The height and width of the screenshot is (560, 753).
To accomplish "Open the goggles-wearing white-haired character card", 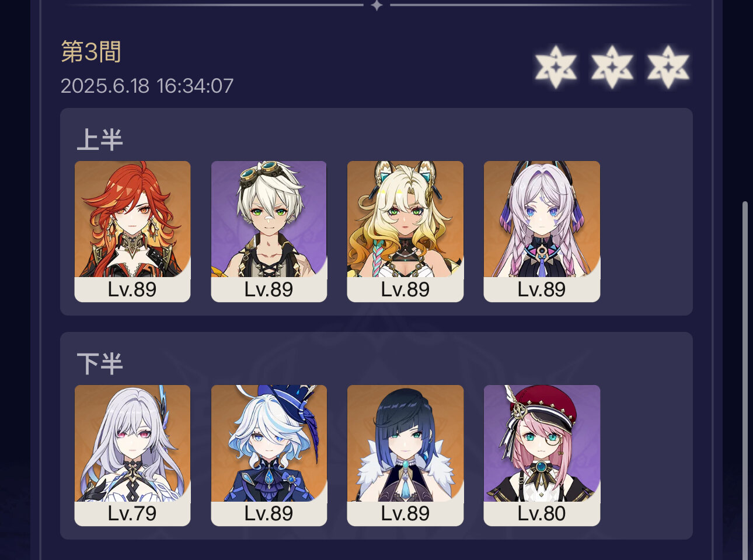I will 269,231.
